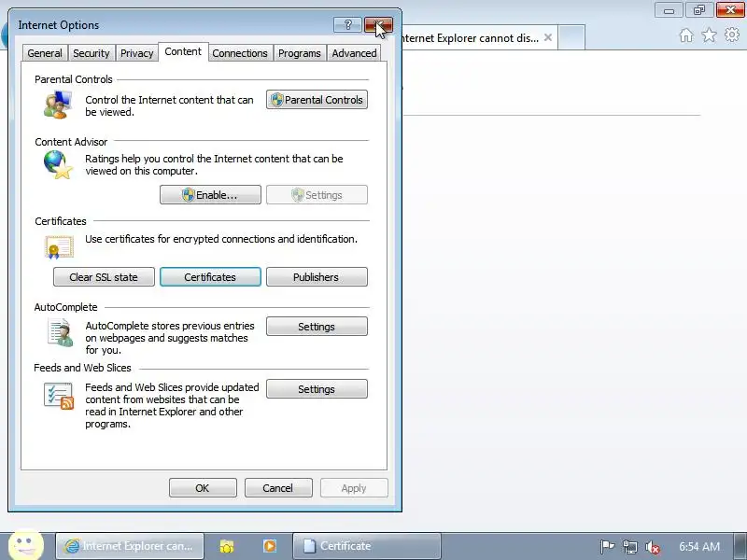Open the media player taskbar icon
Viewport: 747px width, 560px height.
[270, 546]
